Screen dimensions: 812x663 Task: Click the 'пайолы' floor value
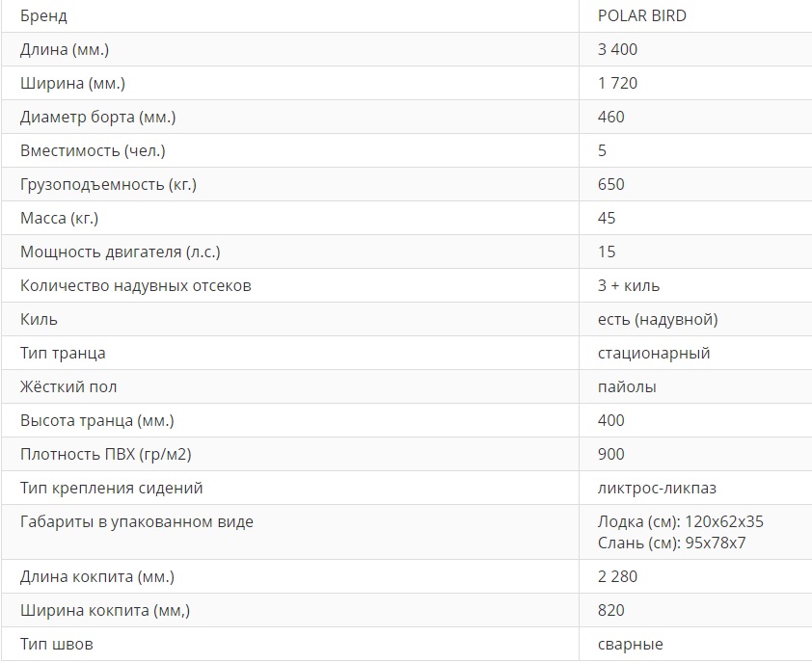627,387
